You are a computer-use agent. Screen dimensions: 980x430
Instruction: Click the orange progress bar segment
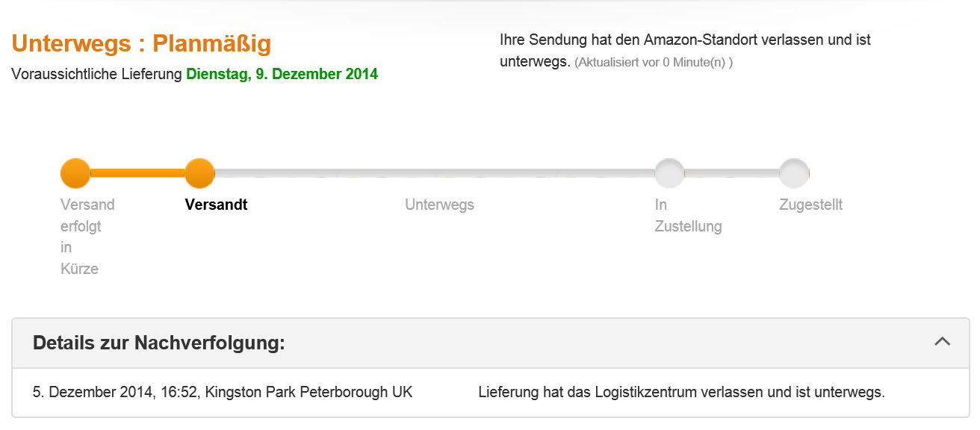pyautogui.click(x=137, y=173)
